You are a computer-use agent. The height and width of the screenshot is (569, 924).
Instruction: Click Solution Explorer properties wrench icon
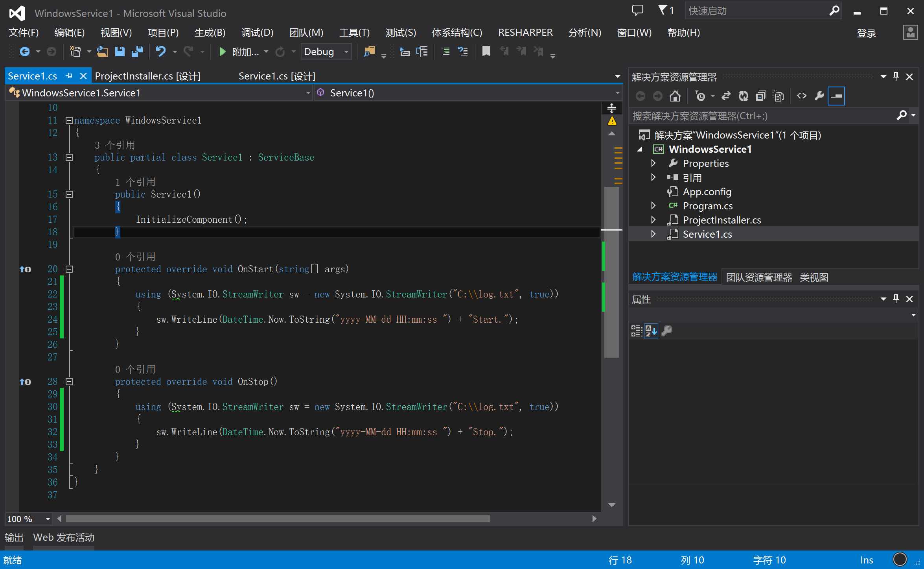pos(819,96)
